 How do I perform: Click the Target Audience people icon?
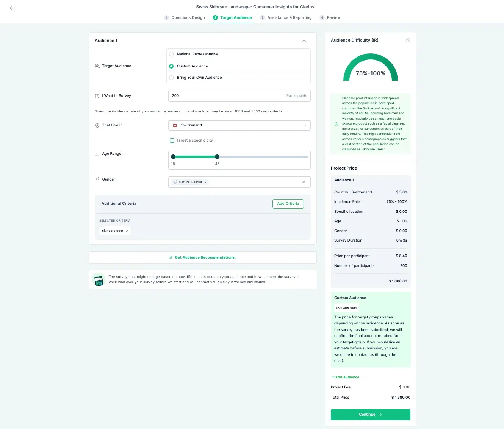point(97,66)
